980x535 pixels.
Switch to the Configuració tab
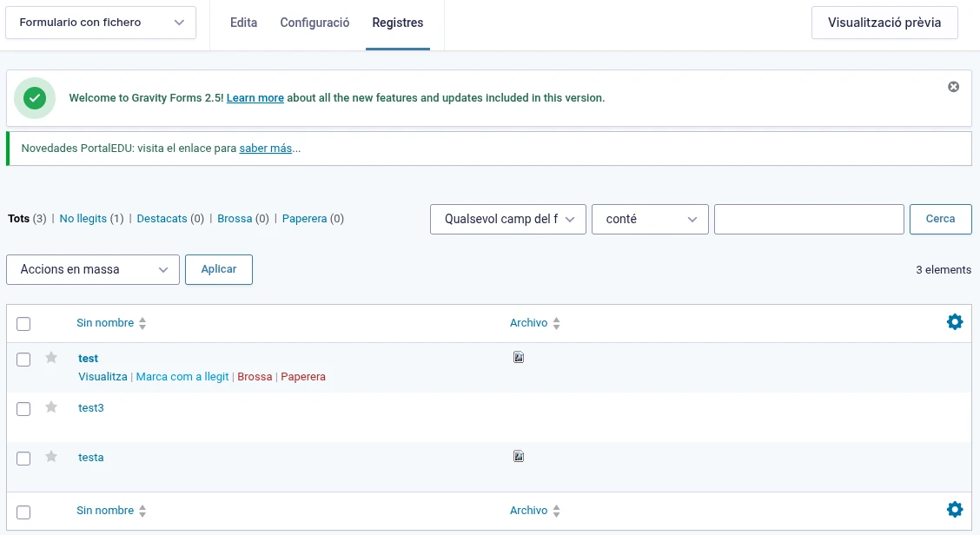315,23
